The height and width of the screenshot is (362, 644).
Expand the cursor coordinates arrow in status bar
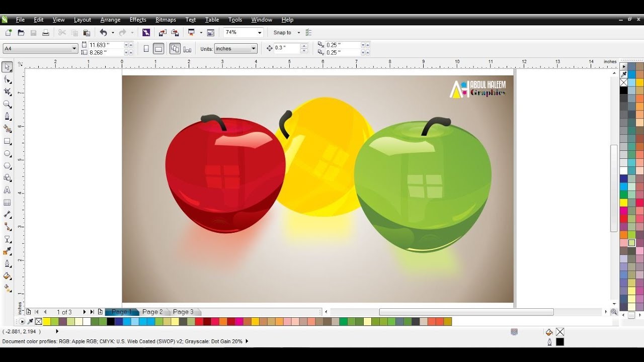57,331
